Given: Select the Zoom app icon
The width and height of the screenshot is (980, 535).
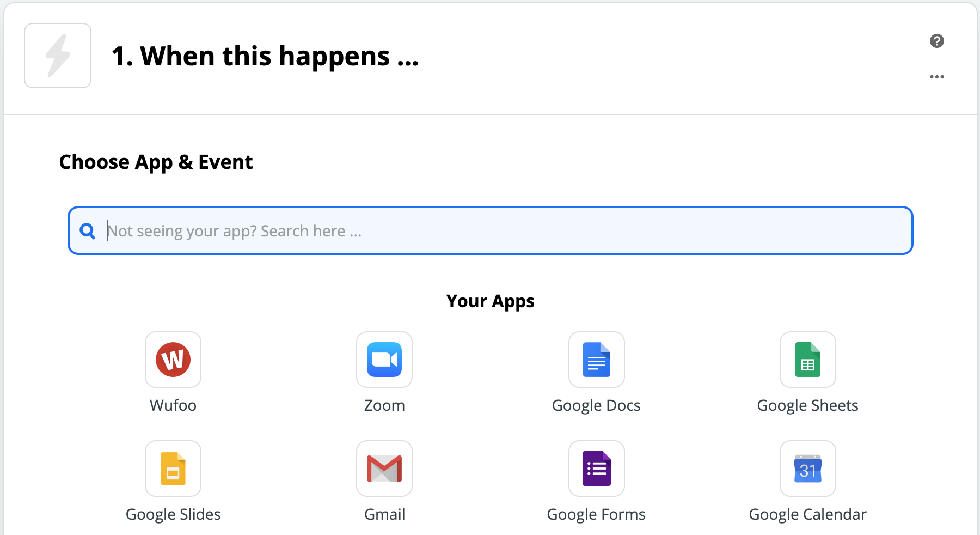Looking at the screenshot, I should [x=384, y=360].
